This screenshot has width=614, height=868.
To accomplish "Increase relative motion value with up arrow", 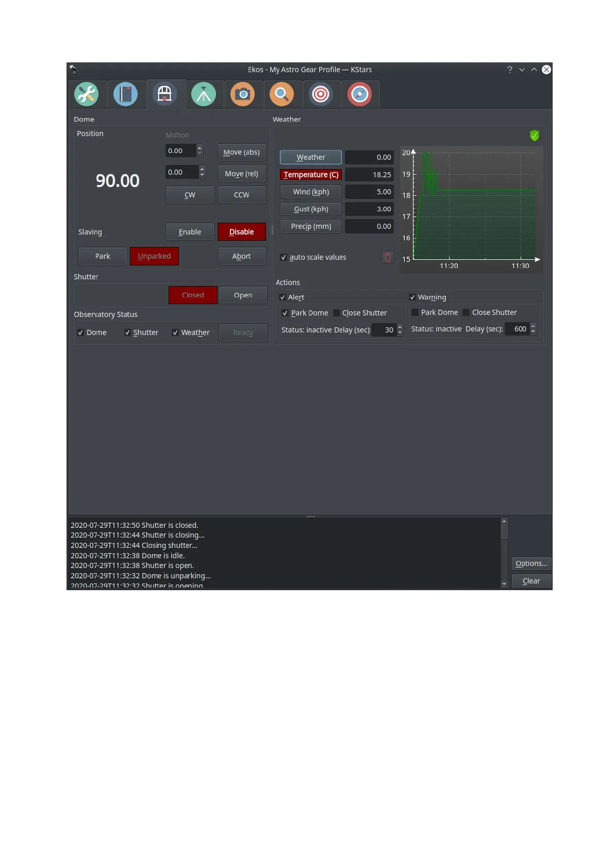I will click(202, 169).
